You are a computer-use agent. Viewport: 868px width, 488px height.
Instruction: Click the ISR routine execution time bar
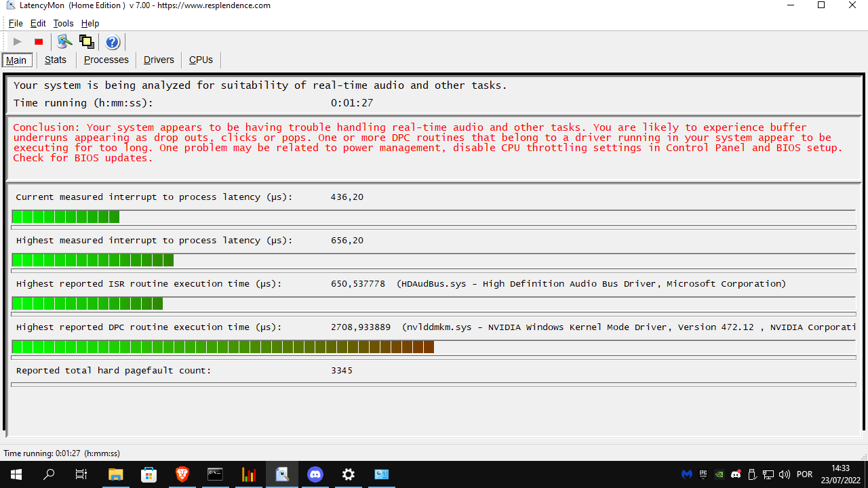coord(433,304)
